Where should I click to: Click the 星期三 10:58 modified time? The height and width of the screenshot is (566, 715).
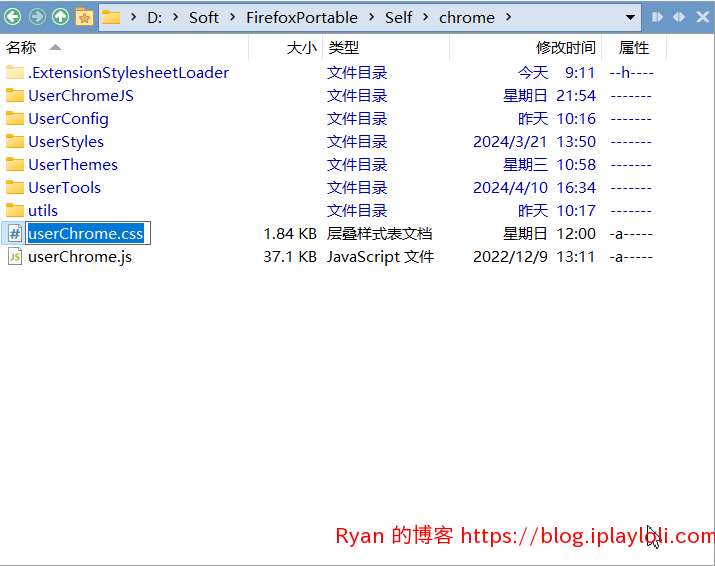tap(549, 165)
